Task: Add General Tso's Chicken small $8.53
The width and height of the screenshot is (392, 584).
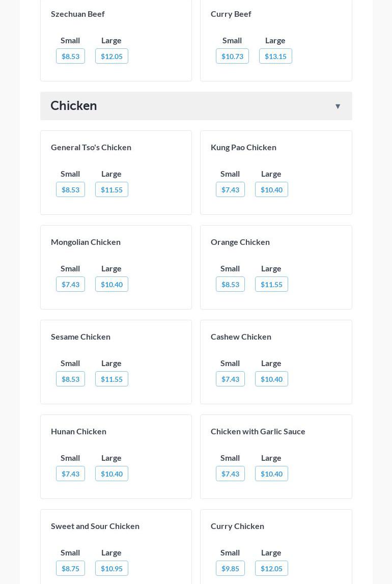Action: pos(70,189)
